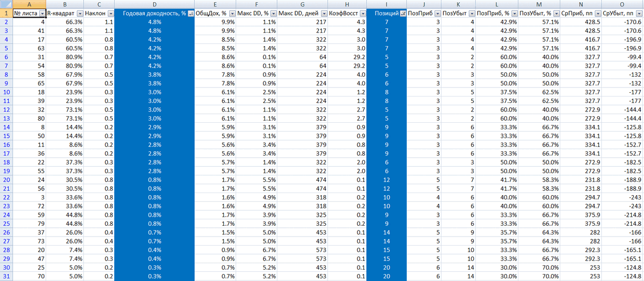Click the Select All corner of the sheet
This screenshot has width=644, height=281.
(5, 4)
